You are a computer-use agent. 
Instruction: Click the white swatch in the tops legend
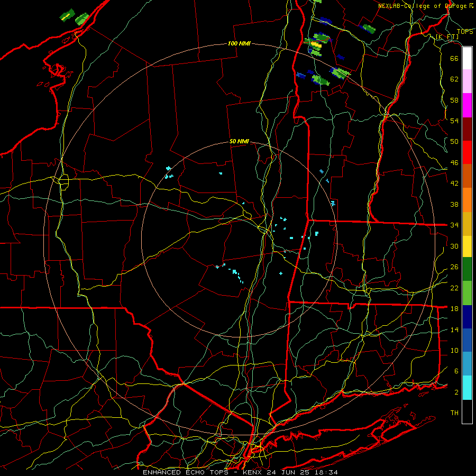coord(467,58)
